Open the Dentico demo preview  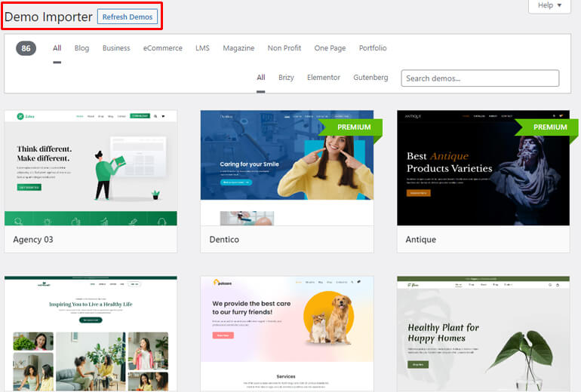coord(287,167)
